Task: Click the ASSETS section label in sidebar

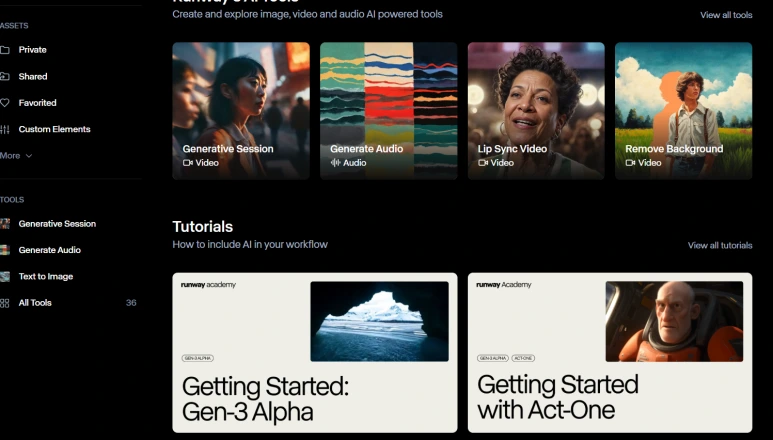Action: (14, 26)
